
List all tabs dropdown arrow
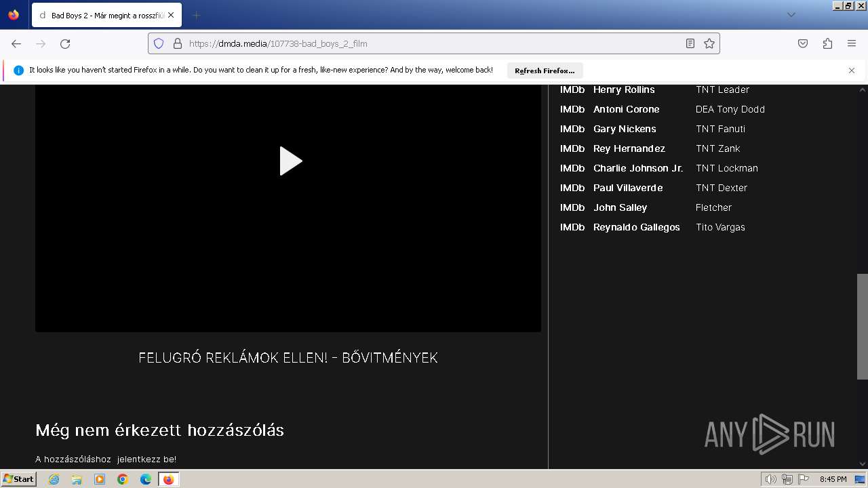coord(791,15)
